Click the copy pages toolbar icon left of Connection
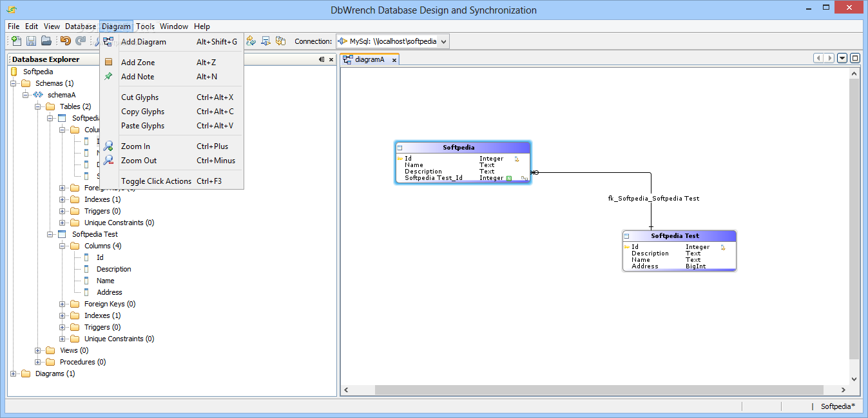The image size is (868, 418). [x=280, y=41]
